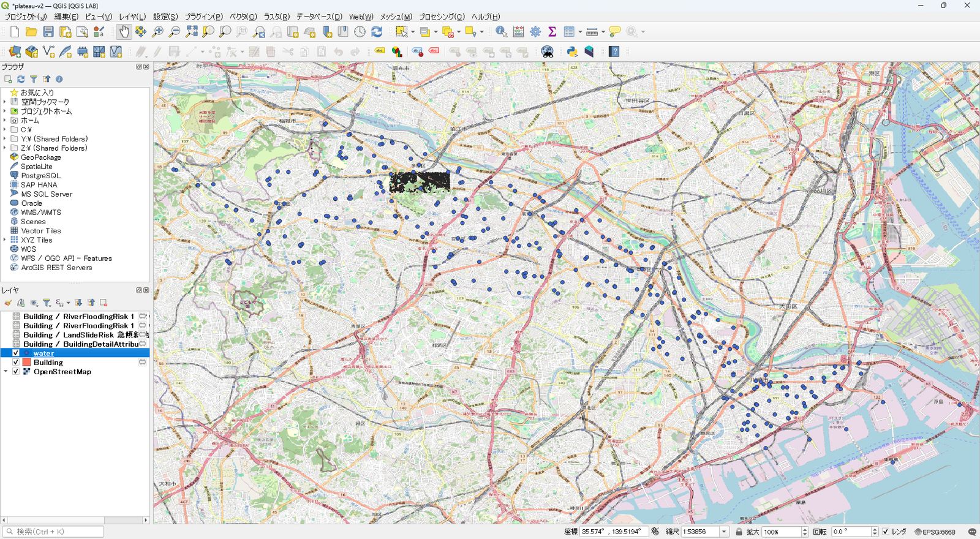Screen dimensions: 980x539
Task: Uncheck the Building layer visibility
Action: tap(16, 363)
